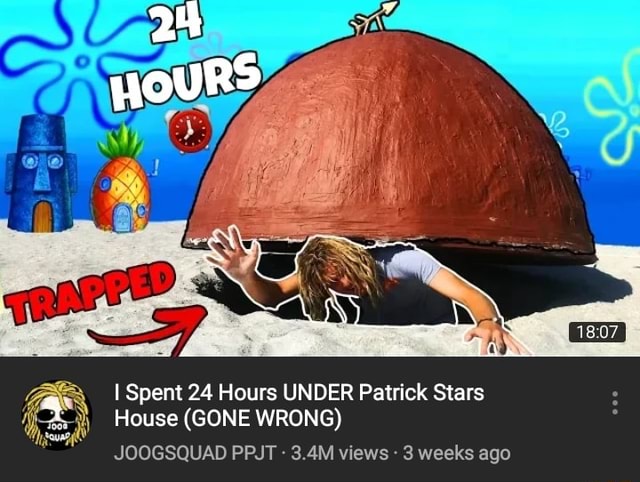The height and width of the screenshot is (482, 640).
Task: Click the raised hand in thumbnail
Action: (x=233, y=253)
